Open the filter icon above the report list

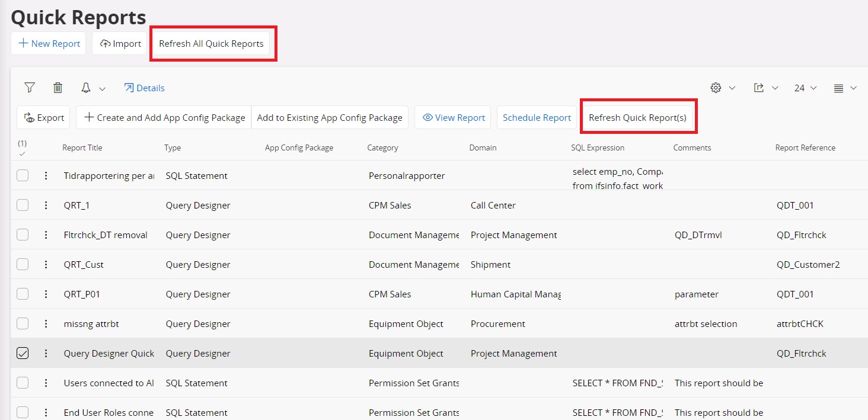pos(29,87)
